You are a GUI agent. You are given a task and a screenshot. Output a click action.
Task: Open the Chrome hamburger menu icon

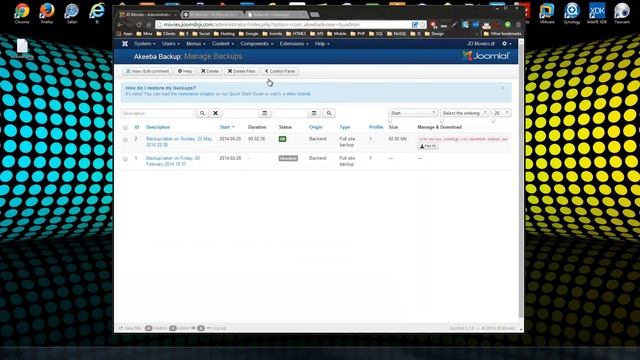(518, 25)
